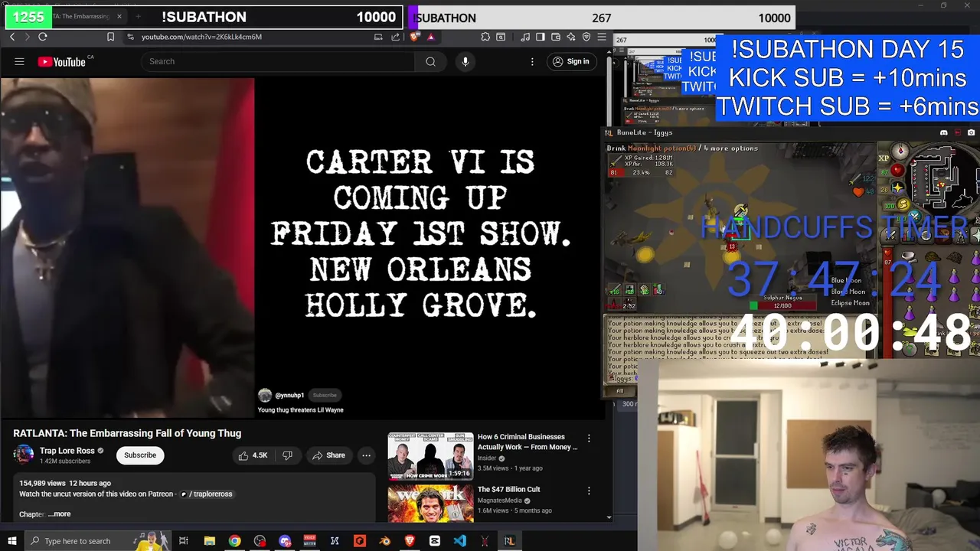Open options for The $47 Billion Cult video
Screen dimensions: 980x551
589,491
